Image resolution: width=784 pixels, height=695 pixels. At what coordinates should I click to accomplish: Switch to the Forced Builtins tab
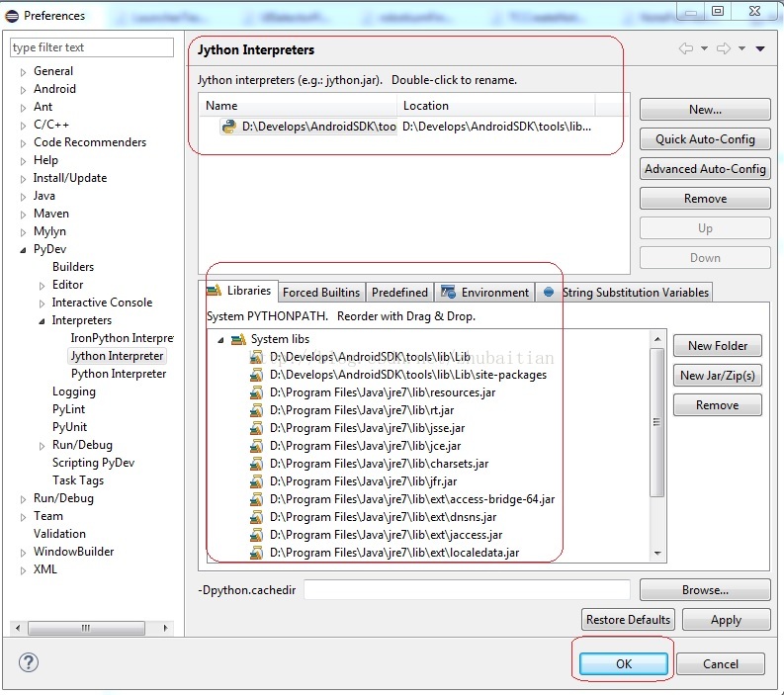321,292
